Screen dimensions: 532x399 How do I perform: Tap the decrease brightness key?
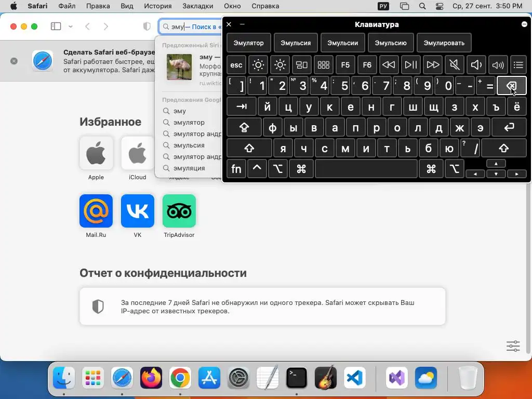click(258, 64)
